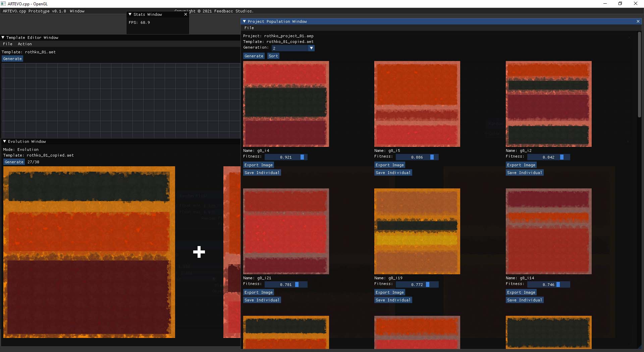Click the large painting in Evolution Window
This screenshot has width=644, height=352.
pyautogui.click(x=89, y=252)
